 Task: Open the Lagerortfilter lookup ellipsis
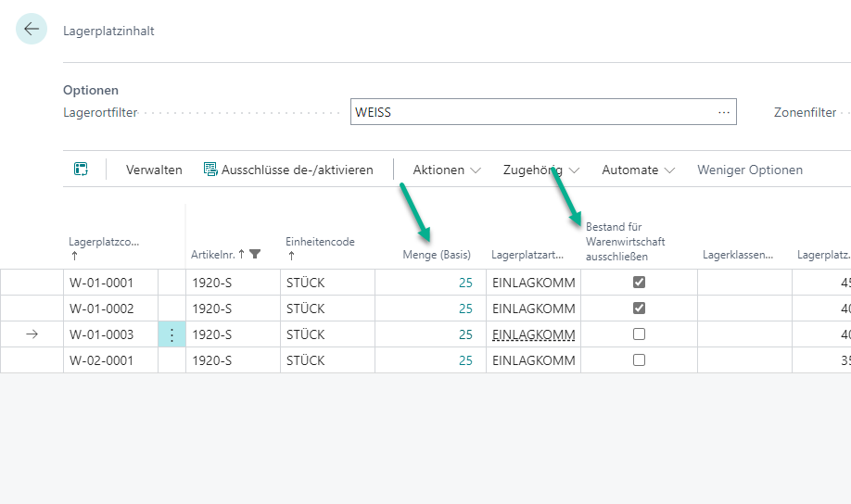pos(724,112)
